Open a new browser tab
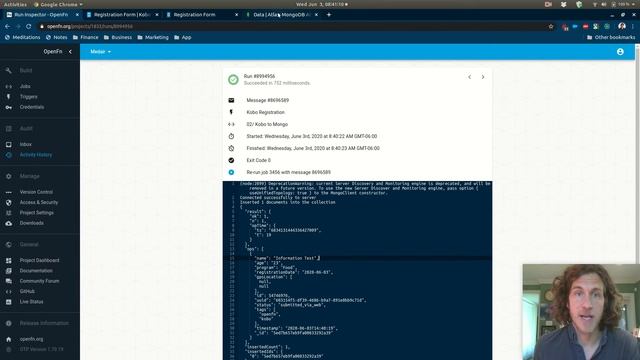This screenshot has height=360, width=640. (329, 15)
